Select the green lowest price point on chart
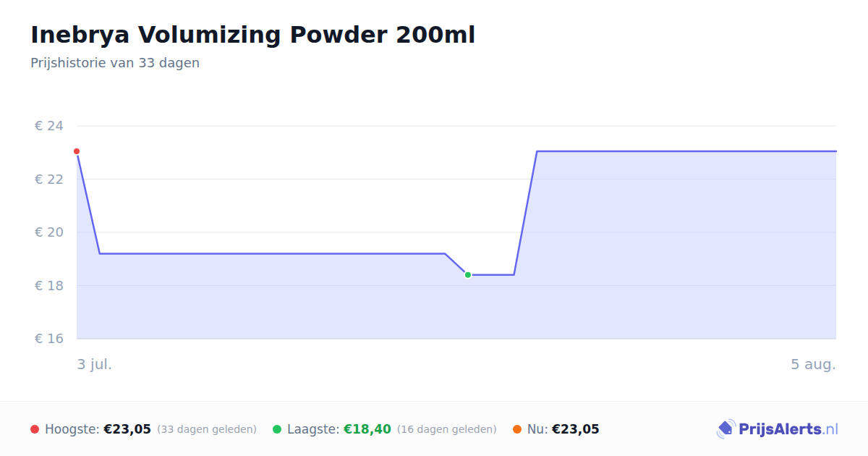868x456 pixels. click(x=468, y=275)
